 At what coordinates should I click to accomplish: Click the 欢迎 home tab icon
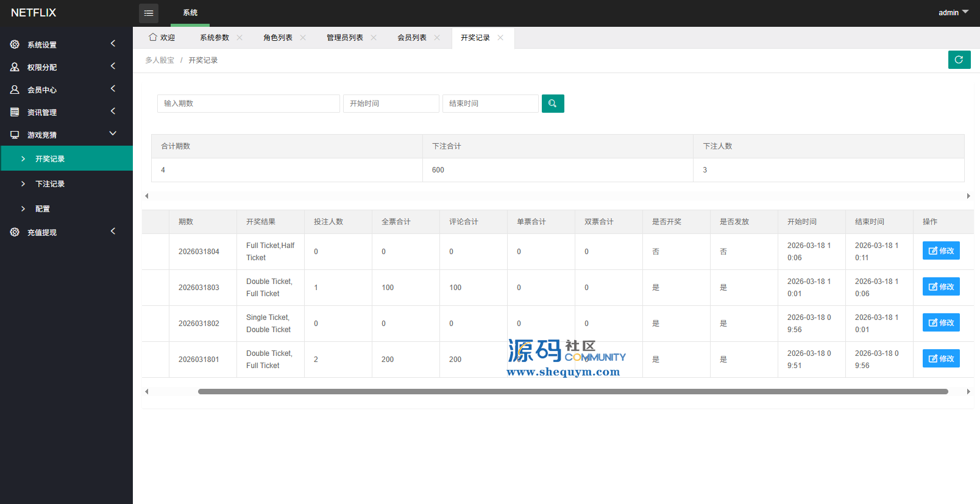click(153, 37)
